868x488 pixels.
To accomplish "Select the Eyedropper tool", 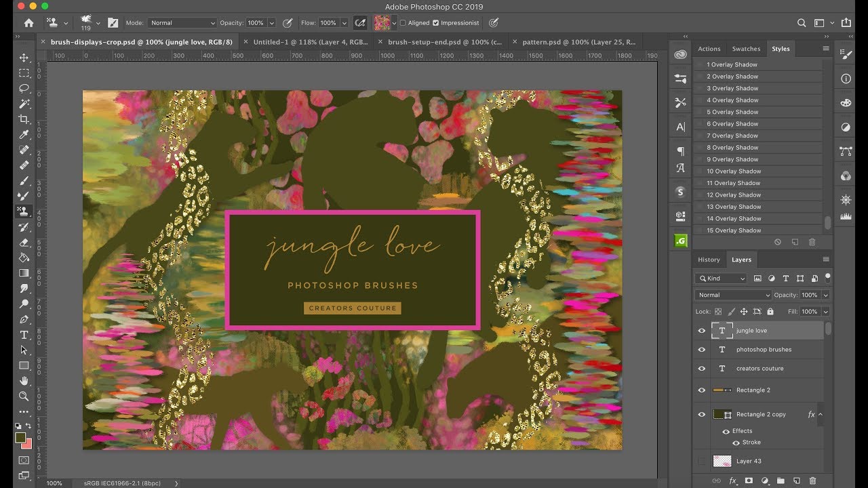I will [24, 134].
